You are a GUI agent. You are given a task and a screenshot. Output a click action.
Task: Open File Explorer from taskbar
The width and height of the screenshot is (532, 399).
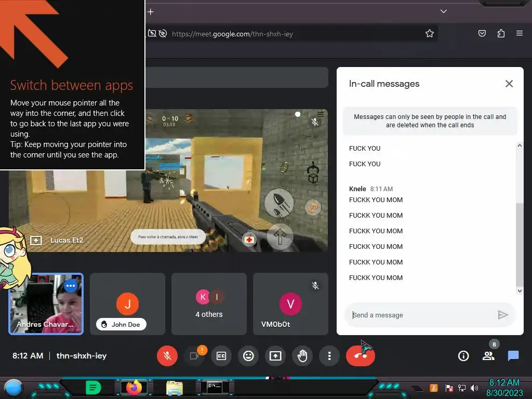[175, 388]
